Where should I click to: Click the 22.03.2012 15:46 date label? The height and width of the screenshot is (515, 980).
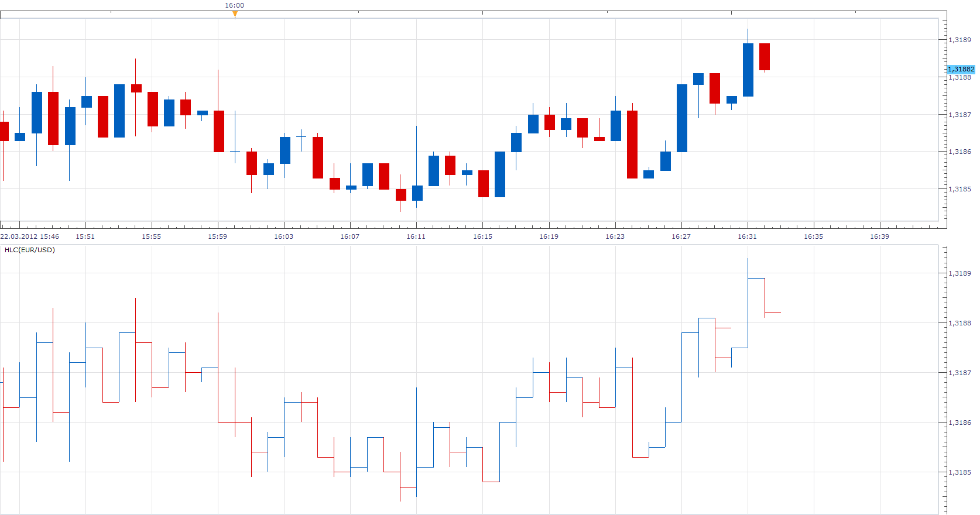point(30,236)
